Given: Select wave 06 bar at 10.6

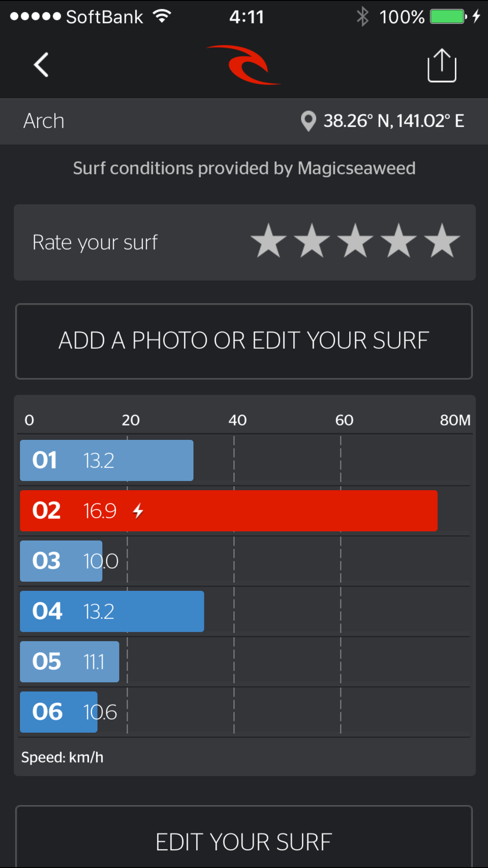Looking at the screenshot, I should pyautogui.click(x=59, y=712).
